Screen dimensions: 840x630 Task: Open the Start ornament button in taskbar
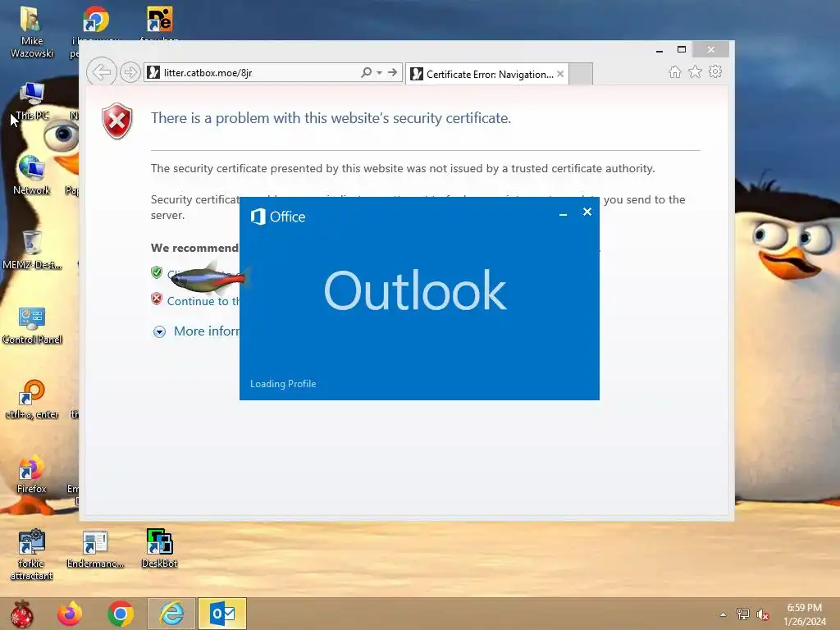21,614
